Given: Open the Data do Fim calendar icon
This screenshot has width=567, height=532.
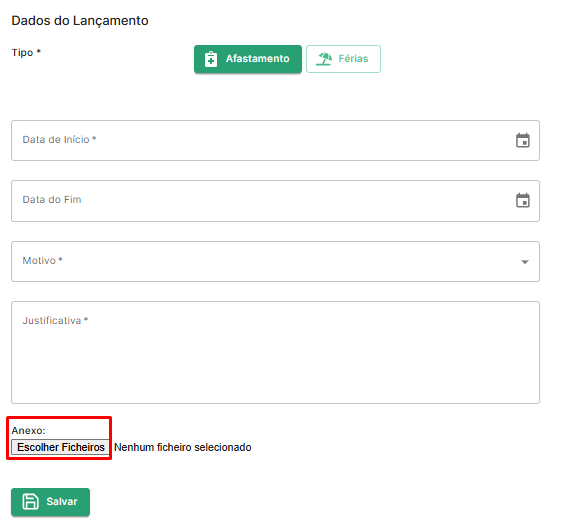Looking at the screenshot, I should tap(523, 200).
